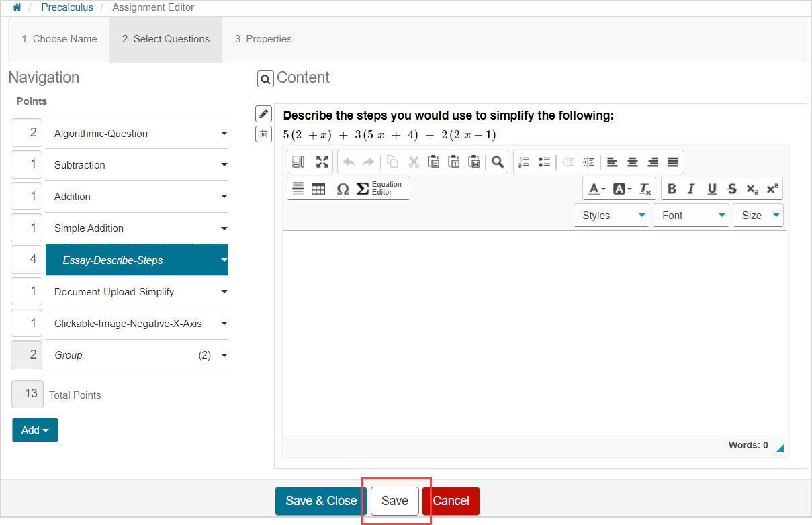Open the Styles dropdown
The width and height of the screenshot is (812, 525).
pyautogui.click(x=611, y=216)
